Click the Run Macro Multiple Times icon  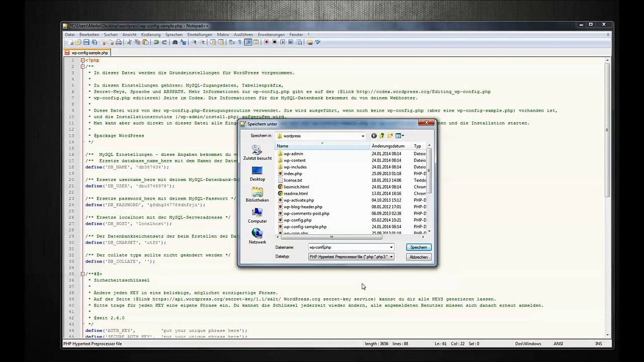pos(291,42)
